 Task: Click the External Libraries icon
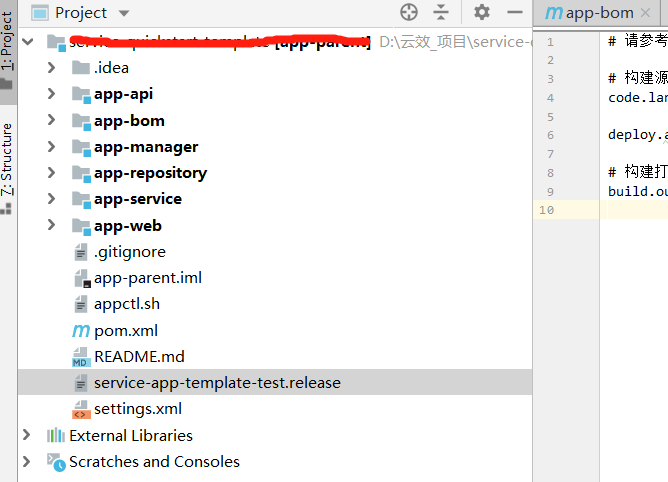click(56, 436)
